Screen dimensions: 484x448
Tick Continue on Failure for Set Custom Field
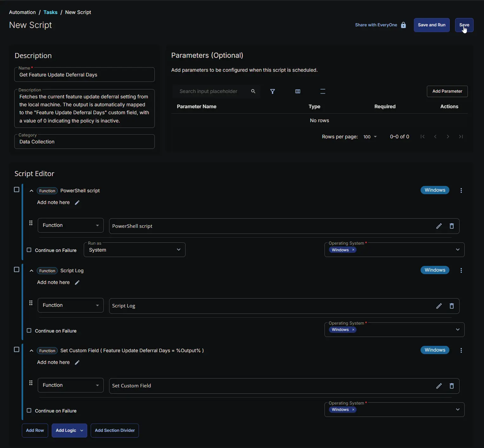(x=29, y=411)
